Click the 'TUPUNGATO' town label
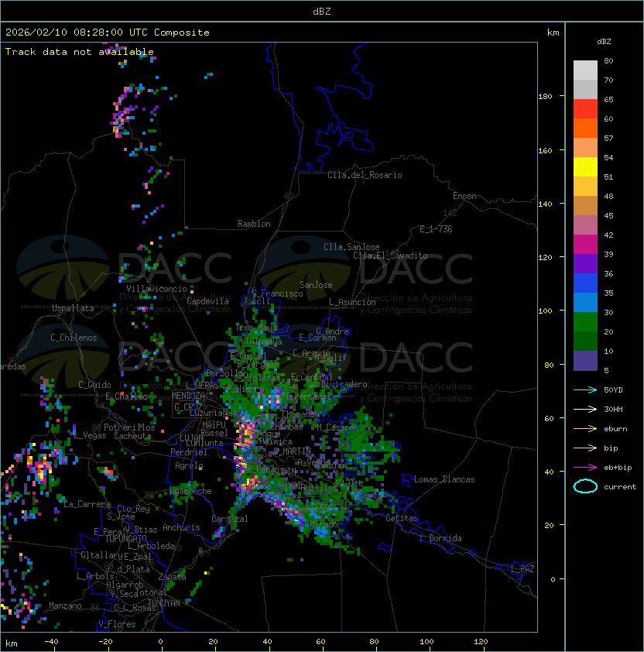 (125, 539)
